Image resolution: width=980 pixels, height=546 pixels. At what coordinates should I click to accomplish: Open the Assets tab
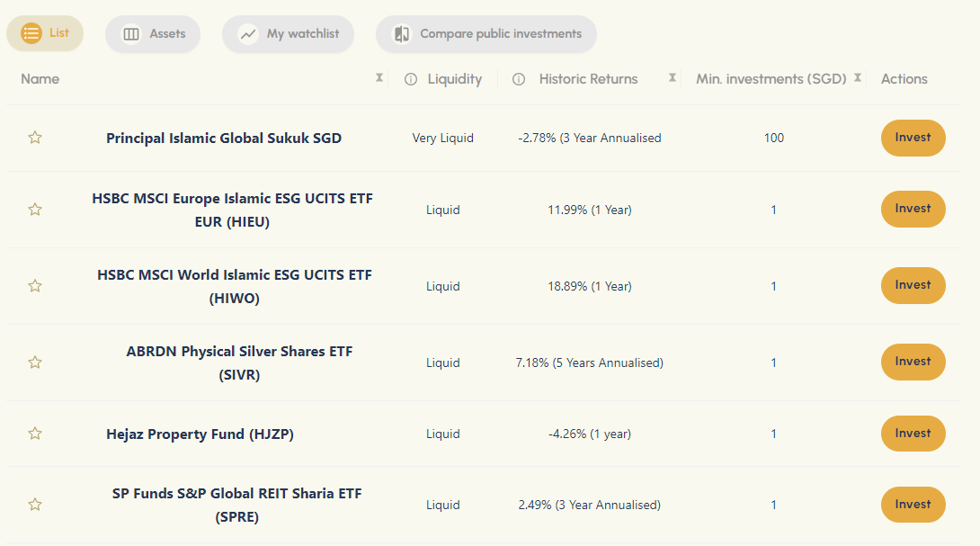tap(153, 34)
